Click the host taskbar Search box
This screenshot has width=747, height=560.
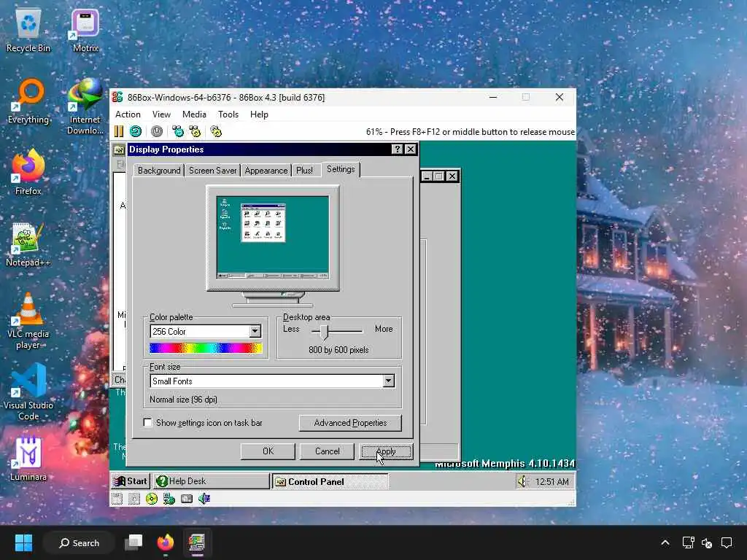point(79,542)
